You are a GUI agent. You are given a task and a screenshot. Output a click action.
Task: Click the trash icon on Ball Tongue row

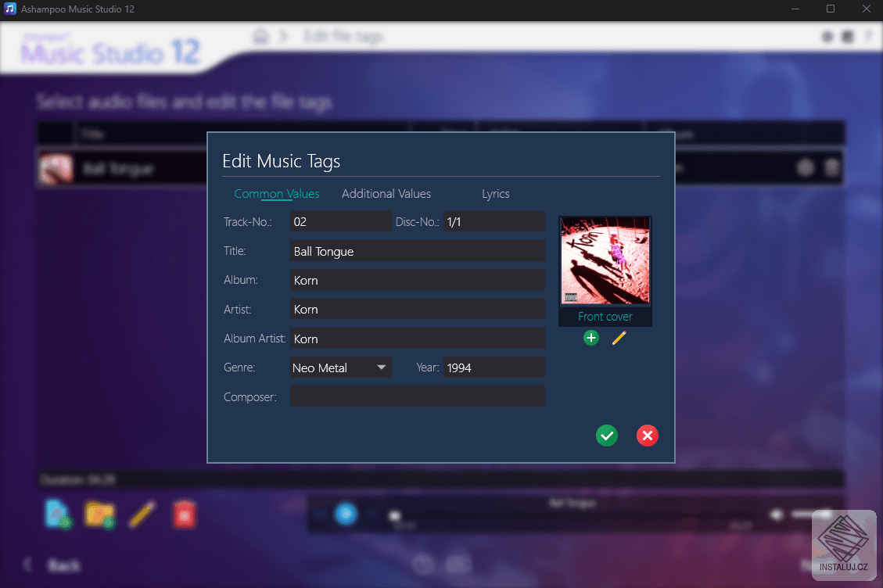click(x=832, y=167)
